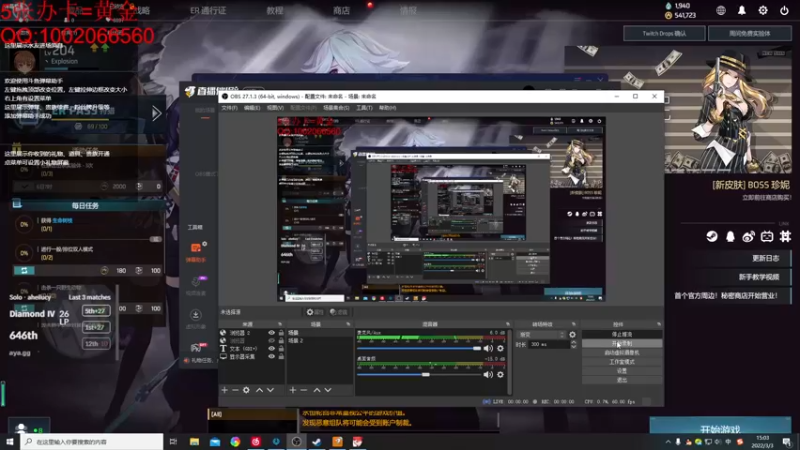Open OBS 编辑(E) menu
The height and width of the screenshot is (450, 800).
point(252,108)
